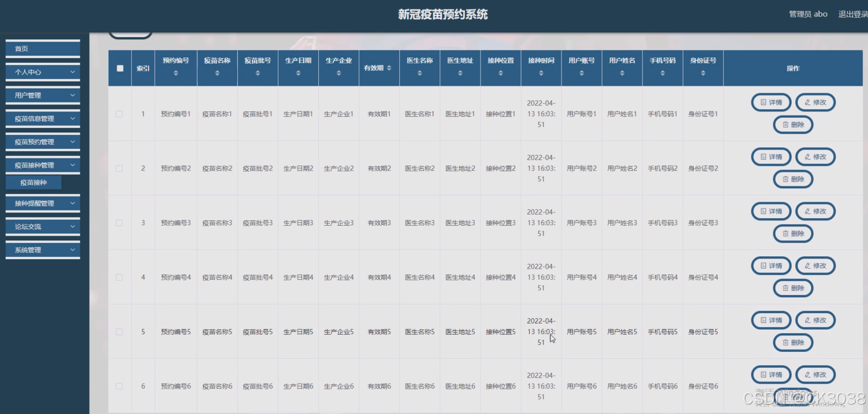The width and height of the screenshot is (868, 414).
Task: Sort by 身份证号 column sort icon
Action: point(703,73)
